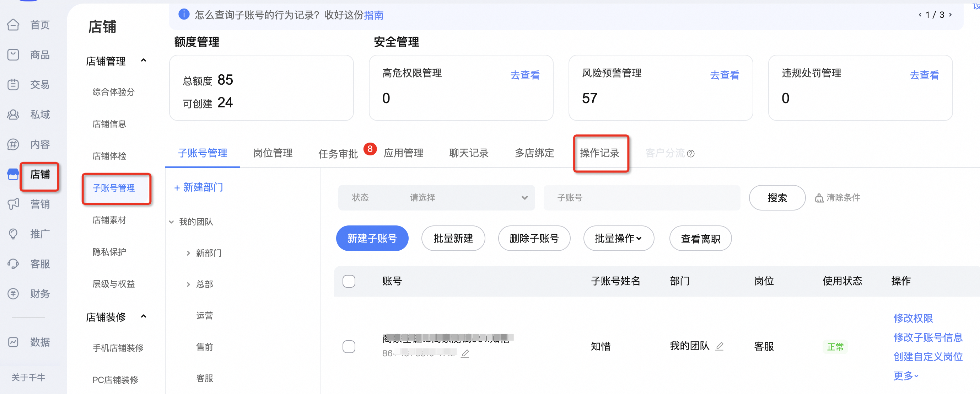Click 去查看 for 高危权限管理
This screenshot has height=394, width=980.
(524, 75)
